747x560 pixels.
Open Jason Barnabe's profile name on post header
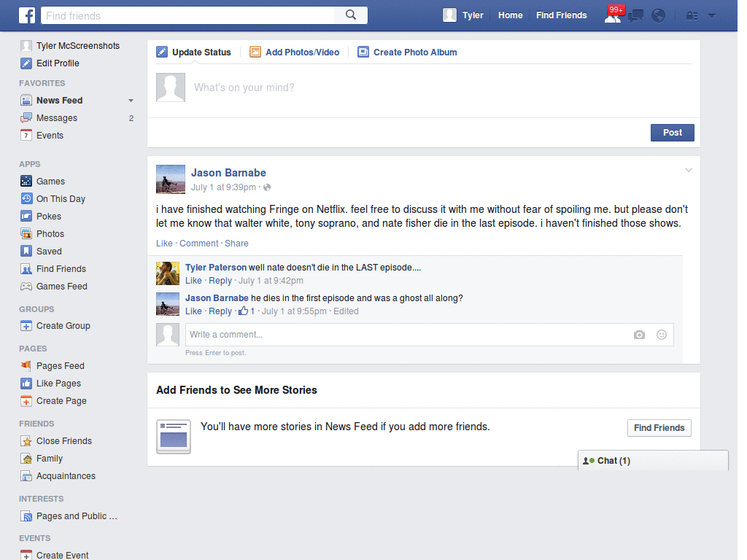228,173
